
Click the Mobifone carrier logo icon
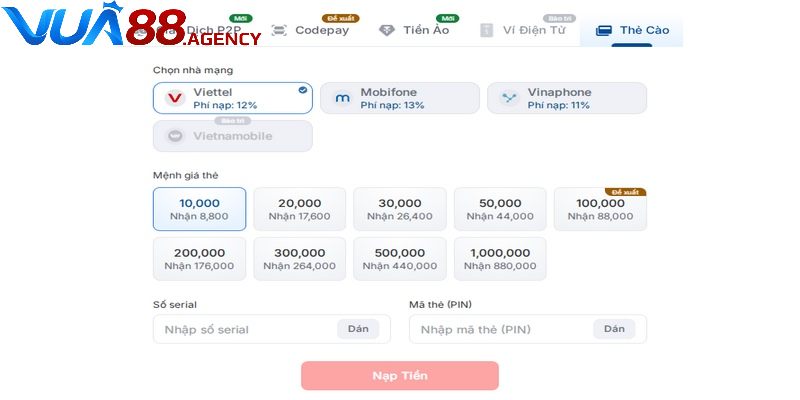[x=342, y=98]
